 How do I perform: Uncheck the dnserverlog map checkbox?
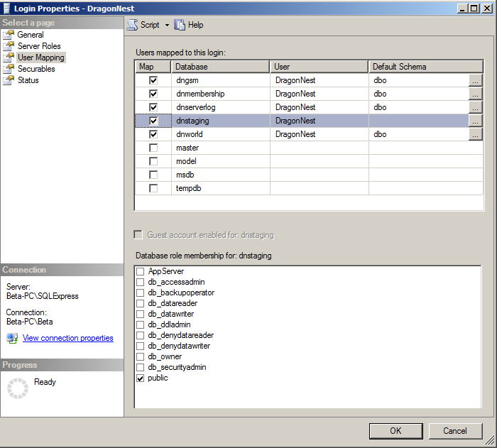[153, 107]
